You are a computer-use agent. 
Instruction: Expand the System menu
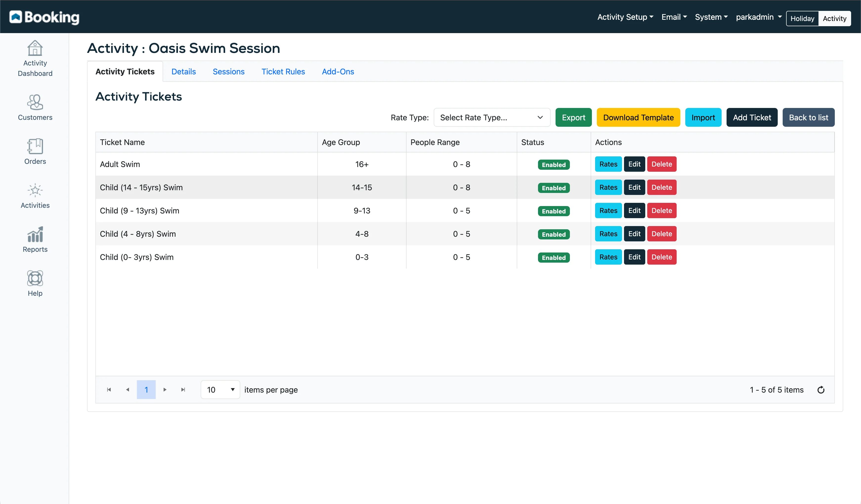[x=711, y=17]
